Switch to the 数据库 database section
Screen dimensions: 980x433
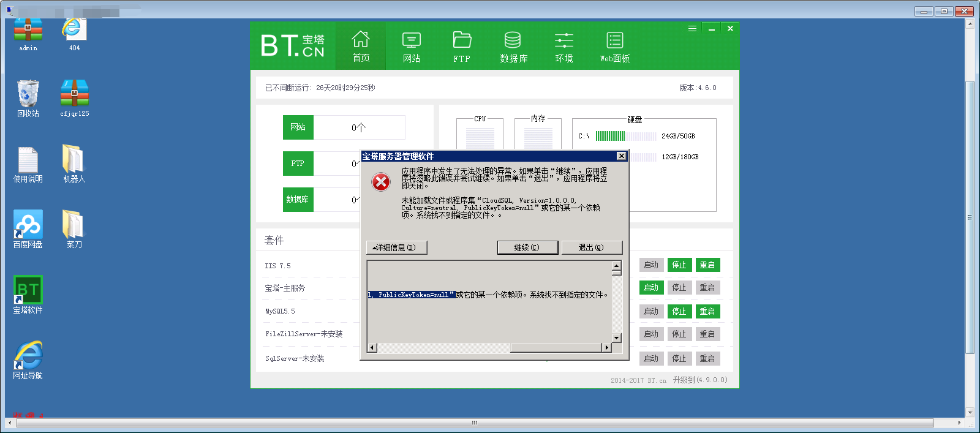[x=513, y=47]
